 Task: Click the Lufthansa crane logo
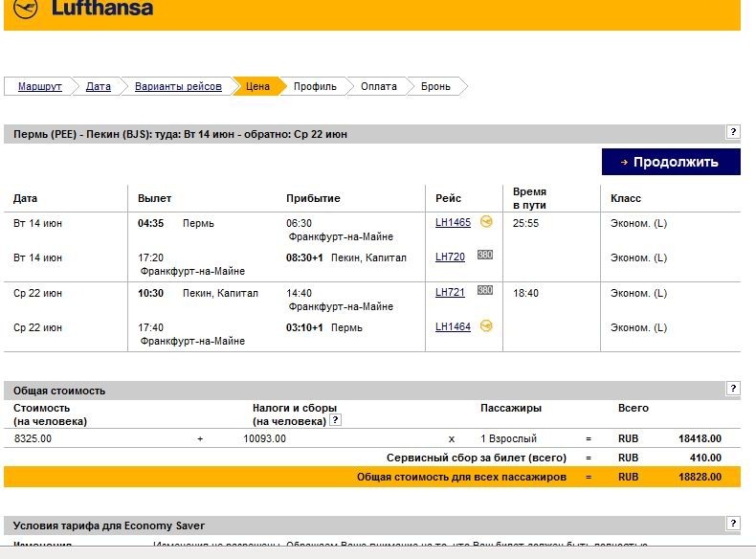pos(26,7)
